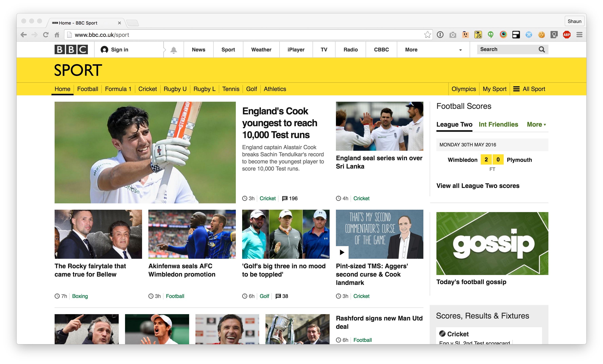Open England seal series win article
The height and width of the screenshot is (364, 603).
coord(379,162)
